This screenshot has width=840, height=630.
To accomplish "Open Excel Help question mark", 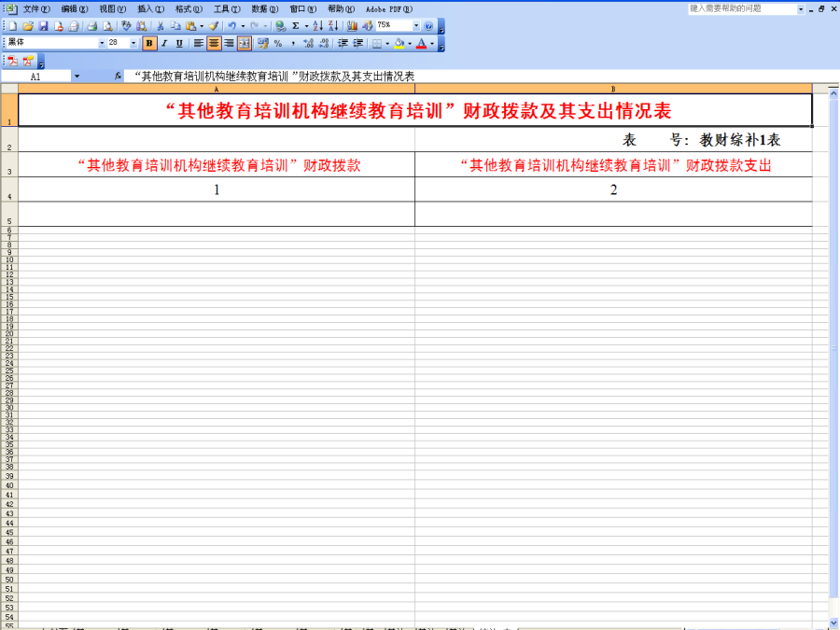I will click(428, 26).
